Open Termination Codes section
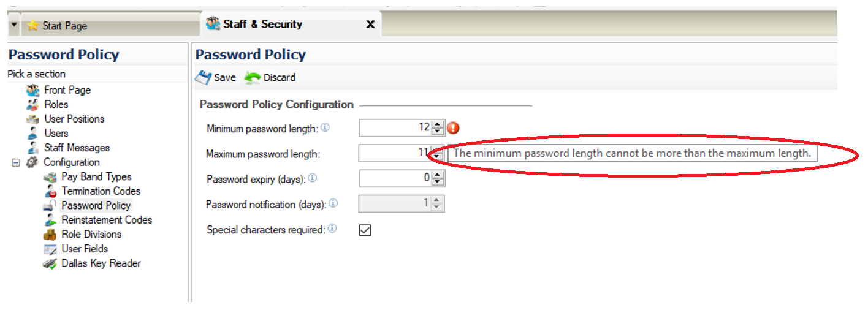The height and width of the screenshot is (310, 868). [x=101, y=191]
